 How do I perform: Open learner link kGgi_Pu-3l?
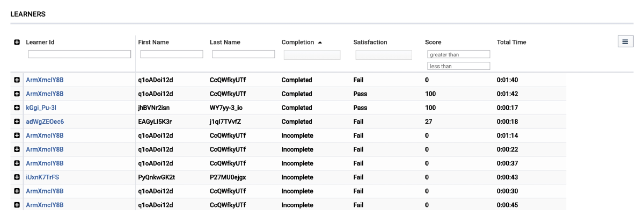click(x=41, y=108)
